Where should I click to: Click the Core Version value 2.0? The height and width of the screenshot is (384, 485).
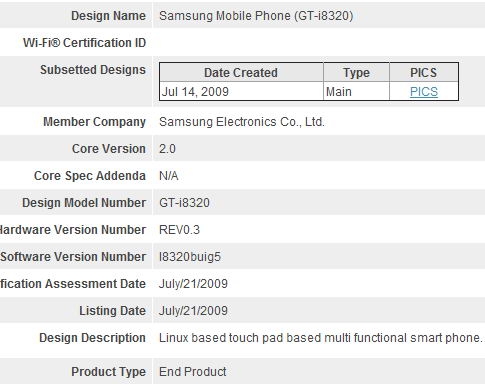(167, 149)
